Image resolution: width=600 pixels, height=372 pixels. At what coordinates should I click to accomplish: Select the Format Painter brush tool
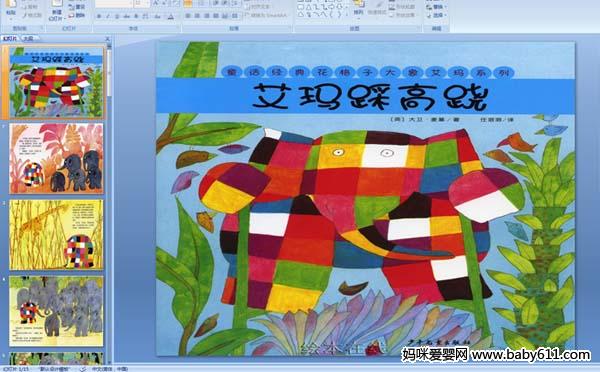click(32, 15)
